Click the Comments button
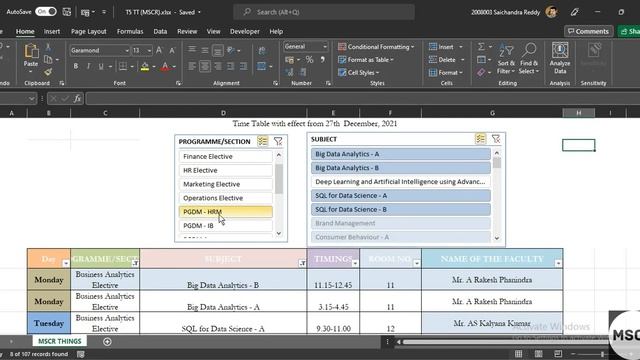Screen dimensions: 640x360 tap(588, 31)
